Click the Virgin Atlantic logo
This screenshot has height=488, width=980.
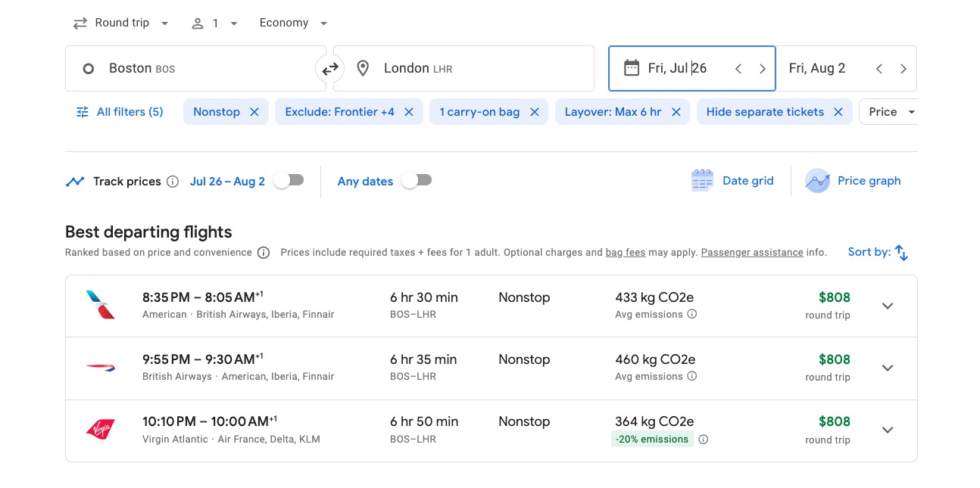102,430
